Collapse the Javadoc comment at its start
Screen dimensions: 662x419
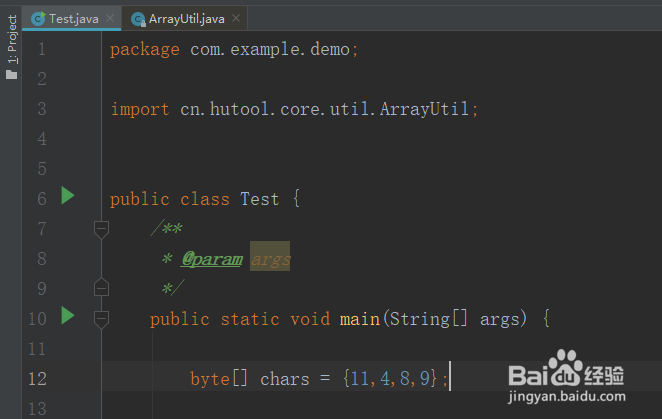tap(100, 229)
